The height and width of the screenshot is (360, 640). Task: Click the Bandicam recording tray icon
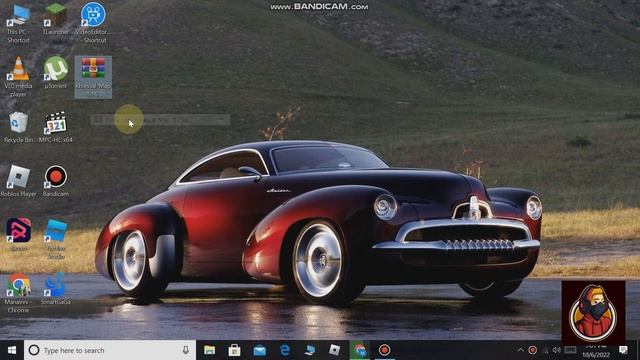[x=532, y=350]
